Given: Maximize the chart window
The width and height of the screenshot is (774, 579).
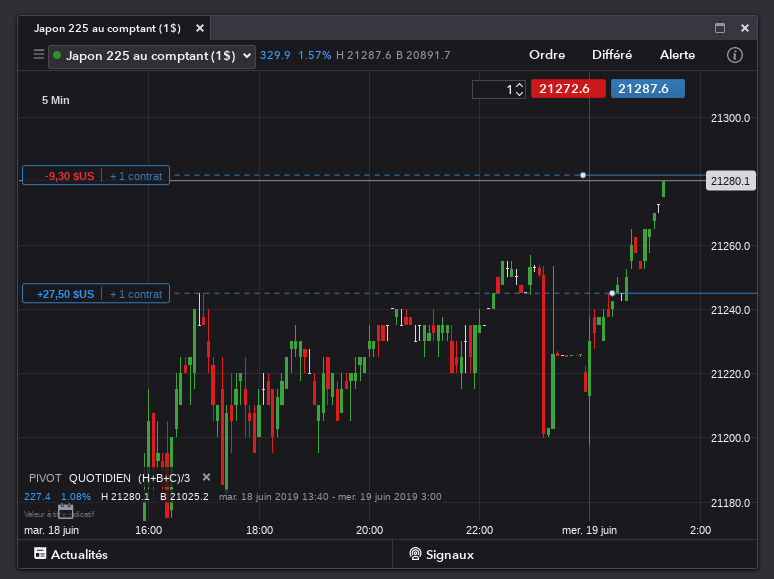Looking at the screenshot, I should point(720,28).
